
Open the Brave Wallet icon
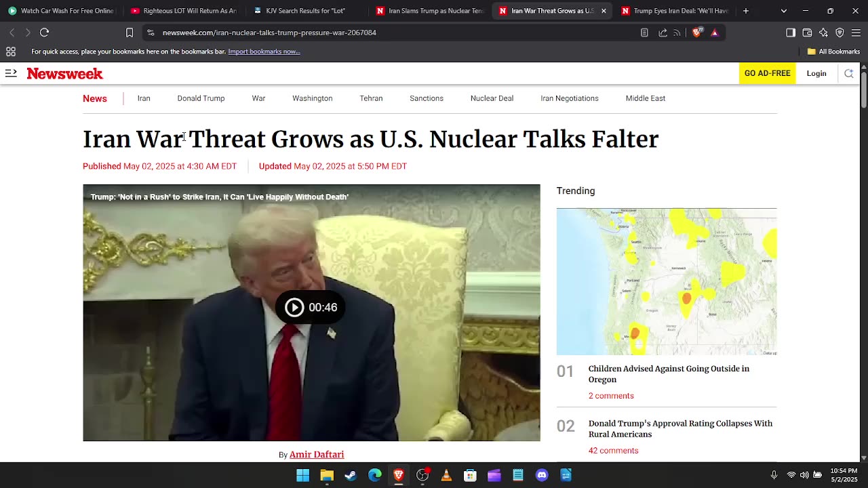click(807, 33)
